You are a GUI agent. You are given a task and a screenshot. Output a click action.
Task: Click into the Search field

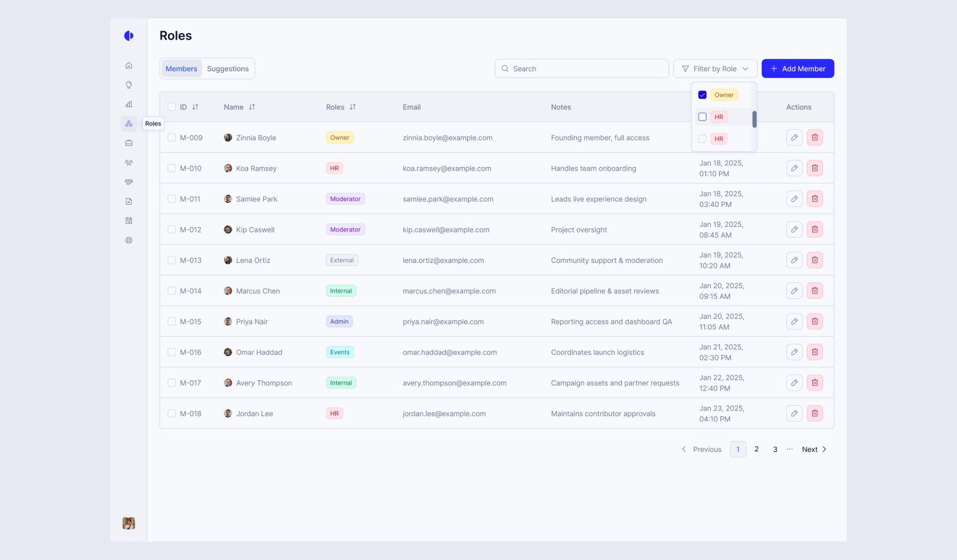pyautogui.click(x=582, y=68)
